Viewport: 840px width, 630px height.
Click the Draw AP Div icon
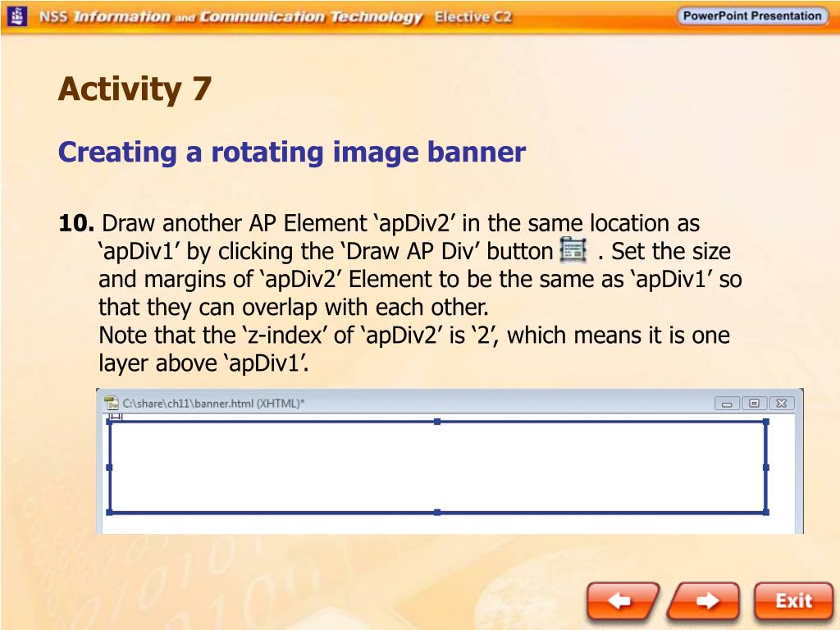(x=573, y=249)
